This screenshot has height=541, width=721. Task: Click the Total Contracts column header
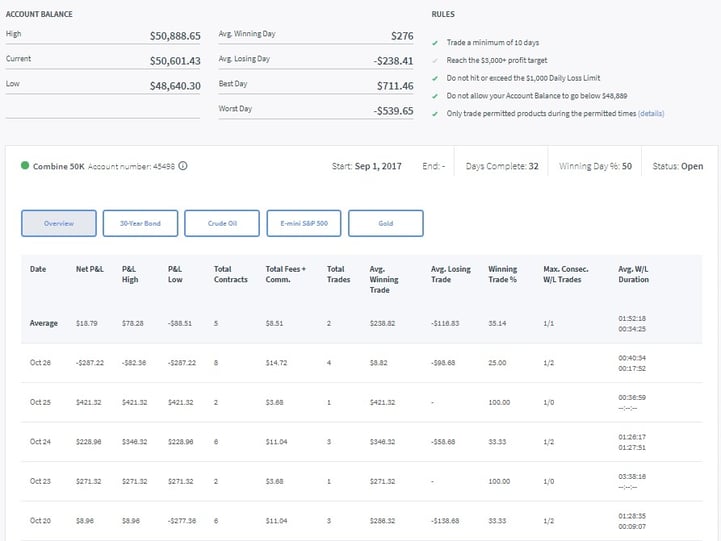(232, 274)
